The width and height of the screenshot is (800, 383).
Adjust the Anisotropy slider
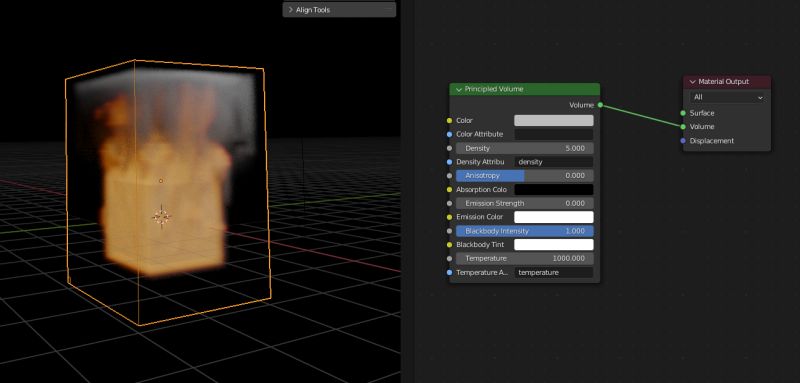click(x=524, y=175)
